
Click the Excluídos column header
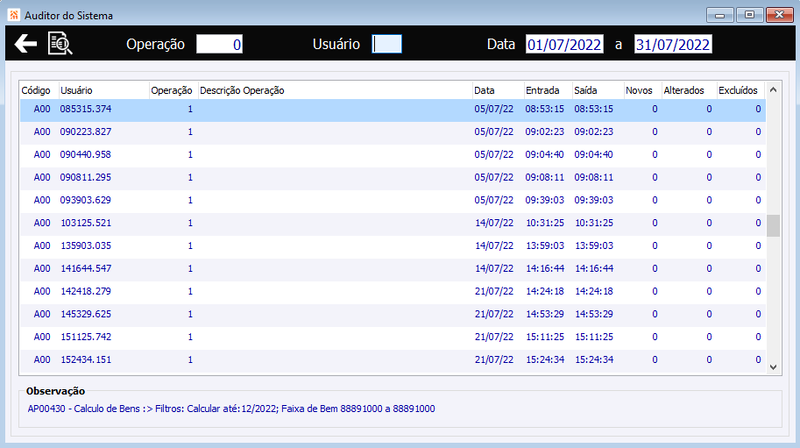[x=738, y=90]
